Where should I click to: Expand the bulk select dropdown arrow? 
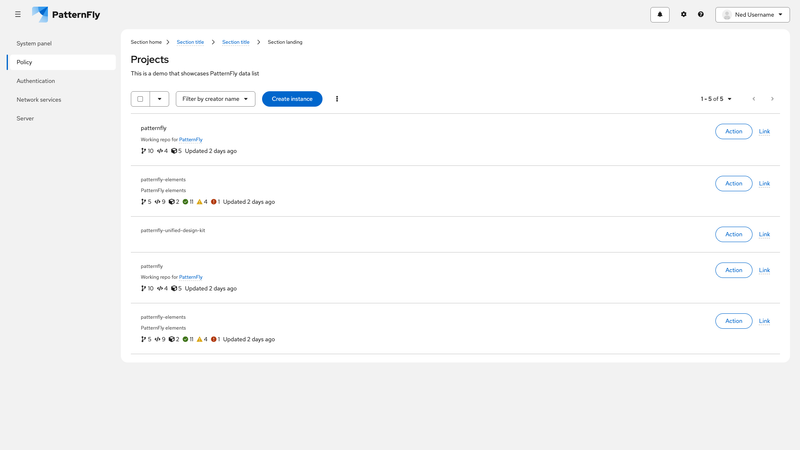click(x=159, y=99)
